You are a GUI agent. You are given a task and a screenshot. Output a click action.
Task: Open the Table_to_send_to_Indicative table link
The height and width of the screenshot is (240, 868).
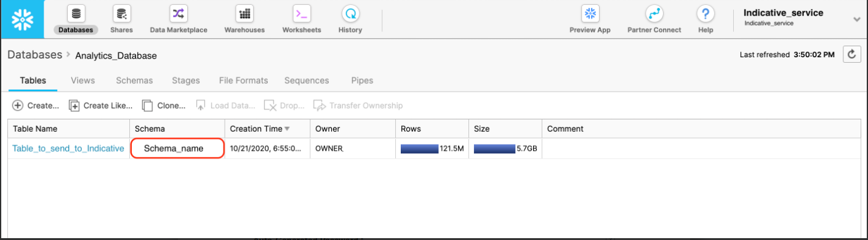pyautogui.click(x=68, y=148)
